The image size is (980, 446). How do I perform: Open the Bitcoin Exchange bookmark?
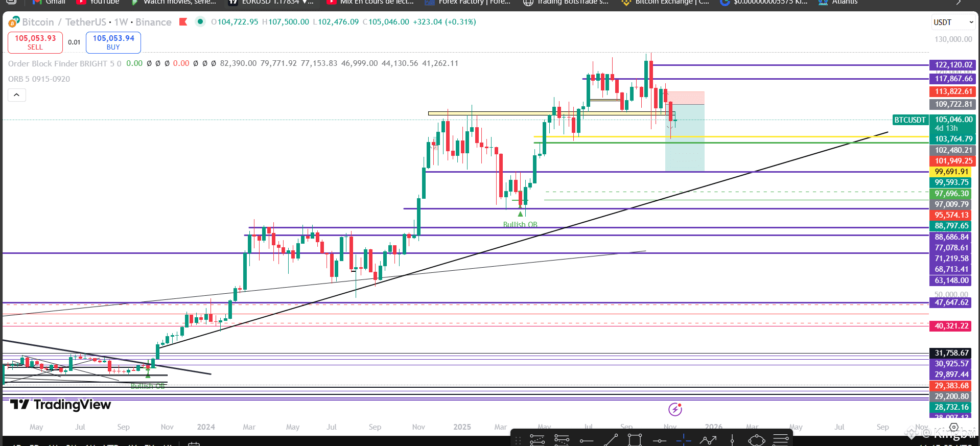click(665, 2)
